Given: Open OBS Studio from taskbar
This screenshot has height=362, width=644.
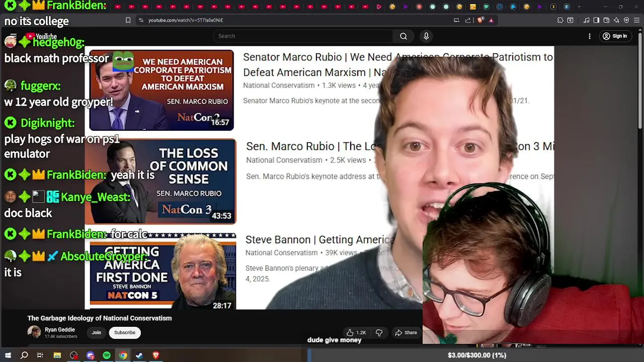Looking at the screenshot, I should click(x=74, y=355).
